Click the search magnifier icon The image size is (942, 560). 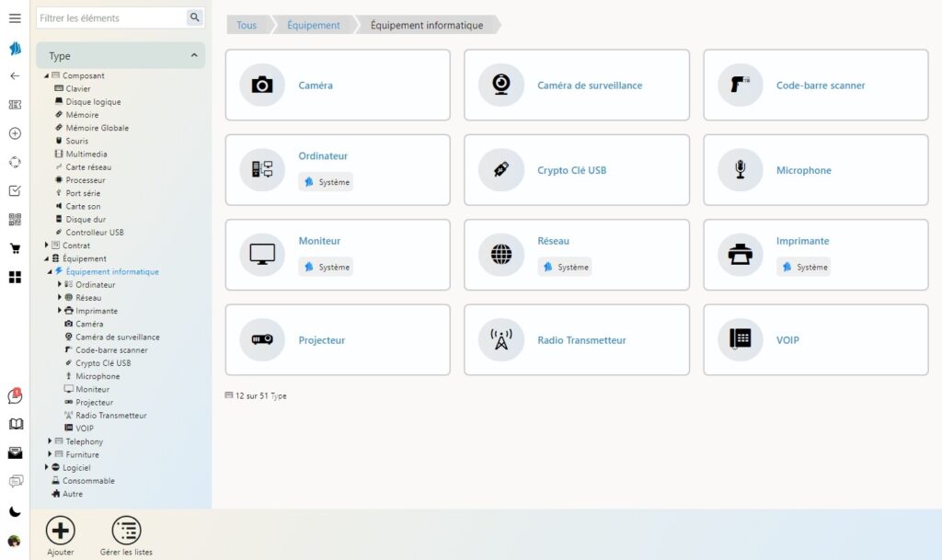(x=194, y=17)
